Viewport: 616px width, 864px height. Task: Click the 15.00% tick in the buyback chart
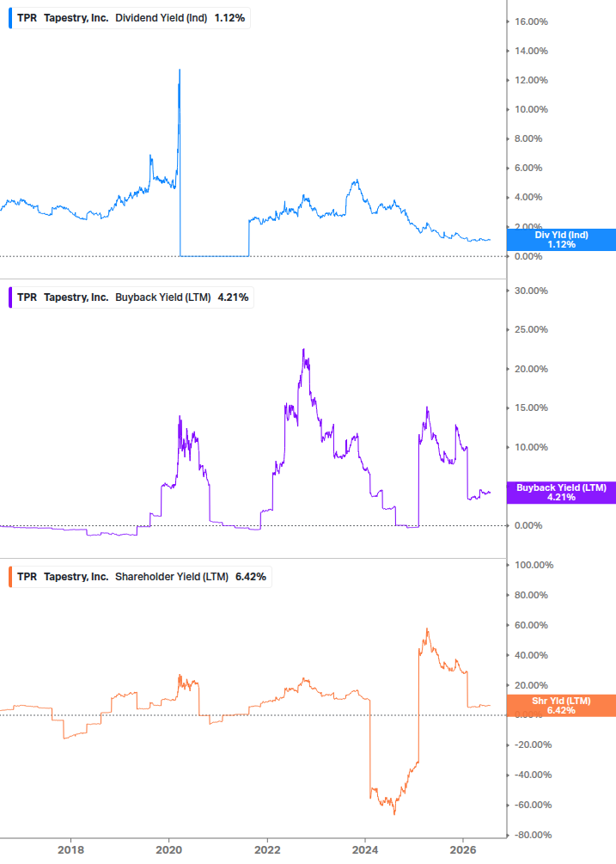(531, 407)
